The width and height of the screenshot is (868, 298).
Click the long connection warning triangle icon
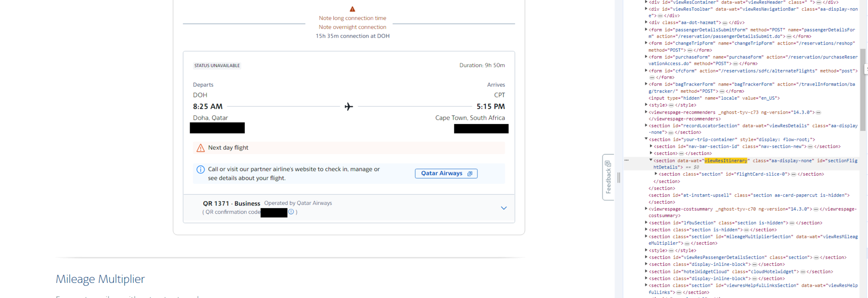(352, 9)
